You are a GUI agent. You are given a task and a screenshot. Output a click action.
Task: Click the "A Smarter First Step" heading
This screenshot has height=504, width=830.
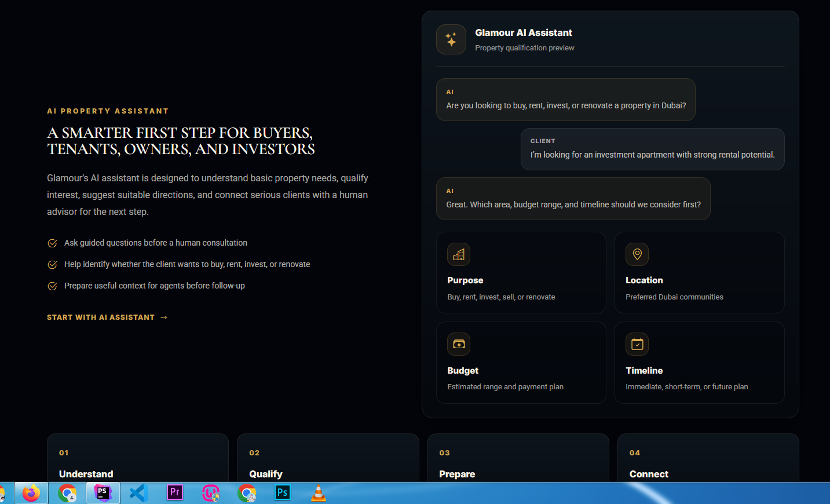tap(181, 141)
